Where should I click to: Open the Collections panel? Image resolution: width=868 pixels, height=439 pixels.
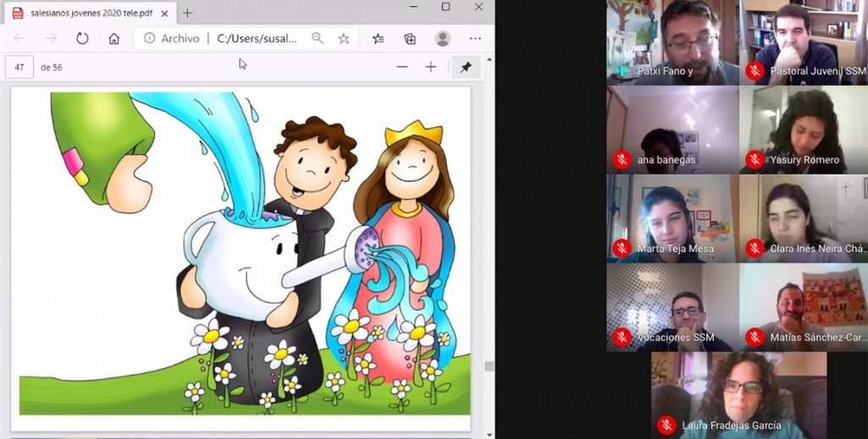pyautogui.click(x=410, y=38)
